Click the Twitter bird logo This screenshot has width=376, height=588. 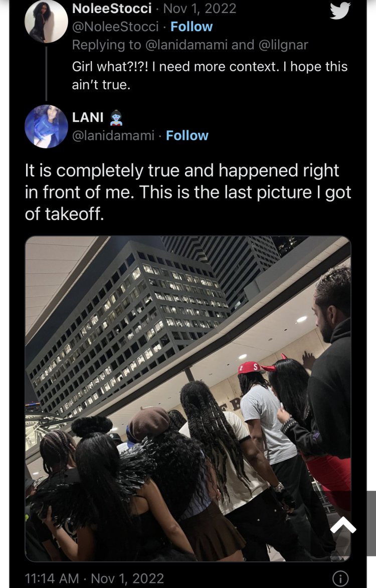(340, 11)
